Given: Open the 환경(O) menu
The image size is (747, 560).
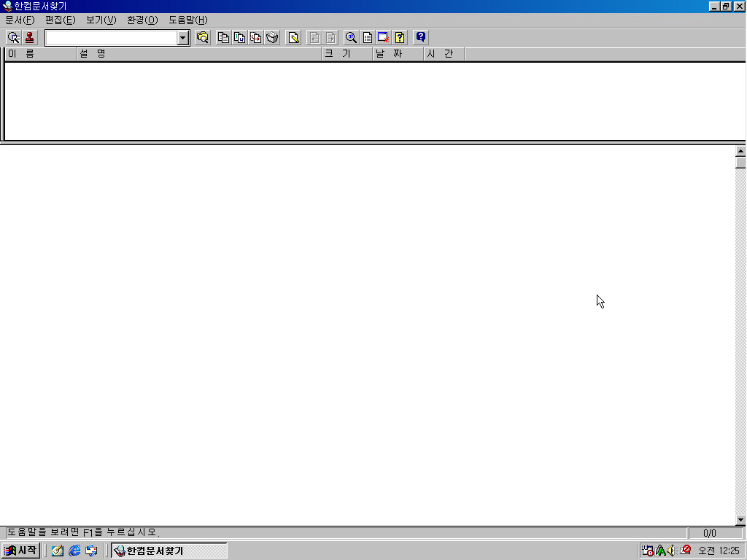Looking at the screenshot, I should coord(142,20).
